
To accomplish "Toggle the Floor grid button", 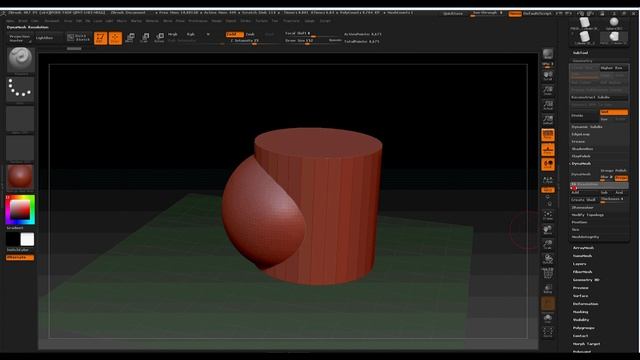I will tap(548, 150).
